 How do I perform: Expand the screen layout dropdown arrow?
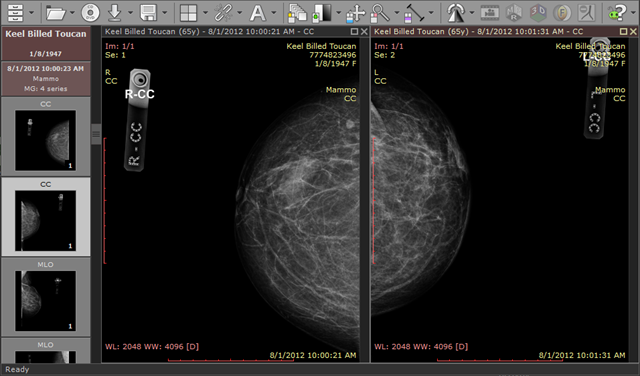point(205,13)
